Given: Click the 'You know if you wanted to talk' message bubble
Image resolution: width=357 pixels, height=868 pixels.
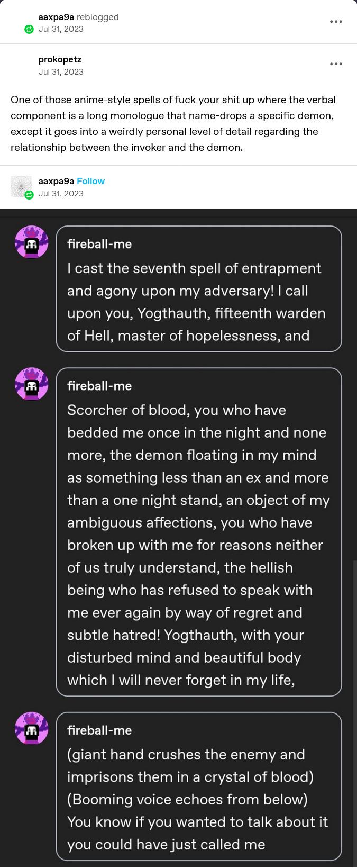Looking at the screenshot, I should pos(199,786).
